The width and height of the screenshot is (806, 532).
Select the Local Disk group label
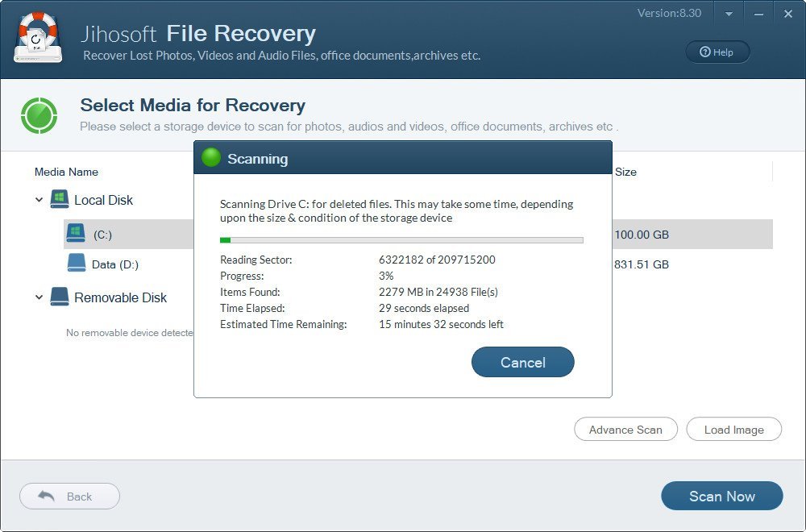coord(103,200)
